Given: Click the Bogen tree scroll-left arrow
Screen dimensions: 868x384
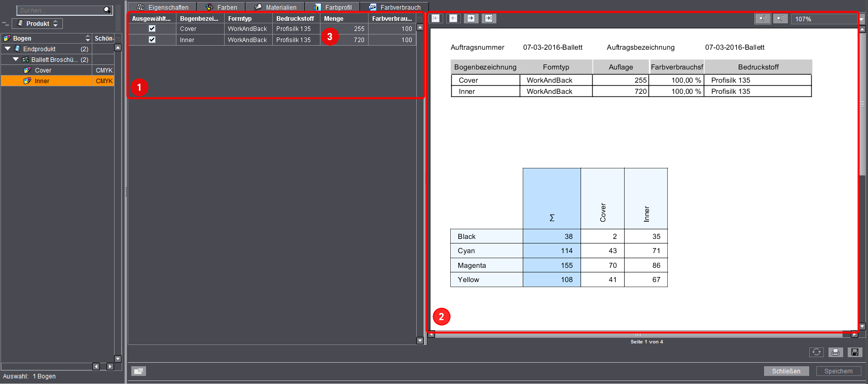Looking at the screenshot, I should coord(96,366).
